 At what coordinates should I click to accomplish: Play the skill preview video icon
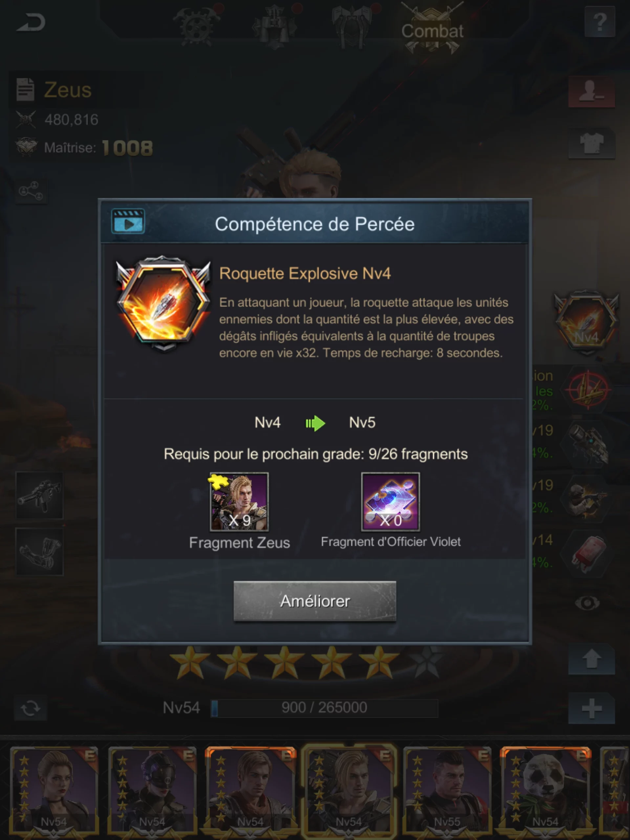128,221
